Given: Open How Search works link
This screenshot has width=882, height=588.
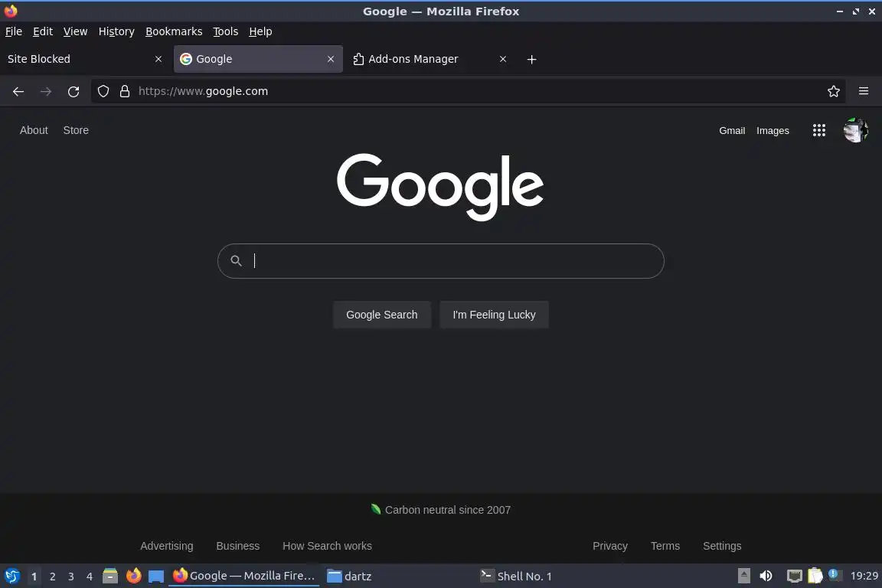Looking at the screenshot, I should (x=327, y=546).
